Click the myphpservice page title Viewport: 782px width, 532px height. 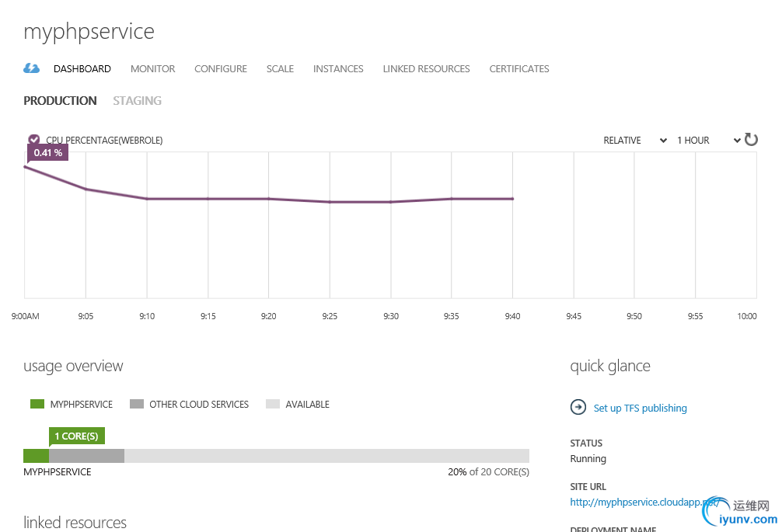(89, 31)
